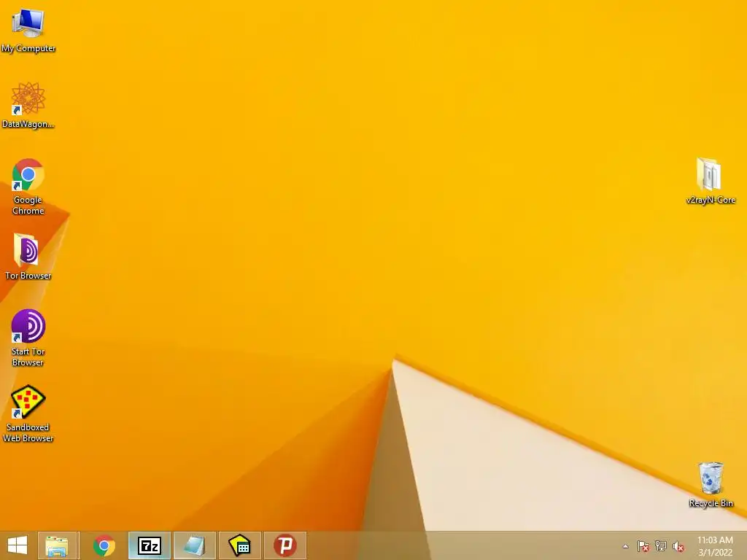
Task: Select the Tor Browser folder icon
Action: 28,257
